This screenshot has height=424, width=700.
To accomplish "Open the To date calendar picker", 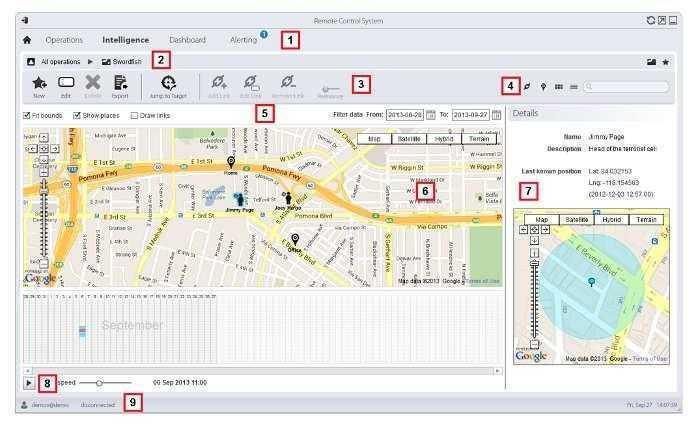I will [x=496, y=115].
